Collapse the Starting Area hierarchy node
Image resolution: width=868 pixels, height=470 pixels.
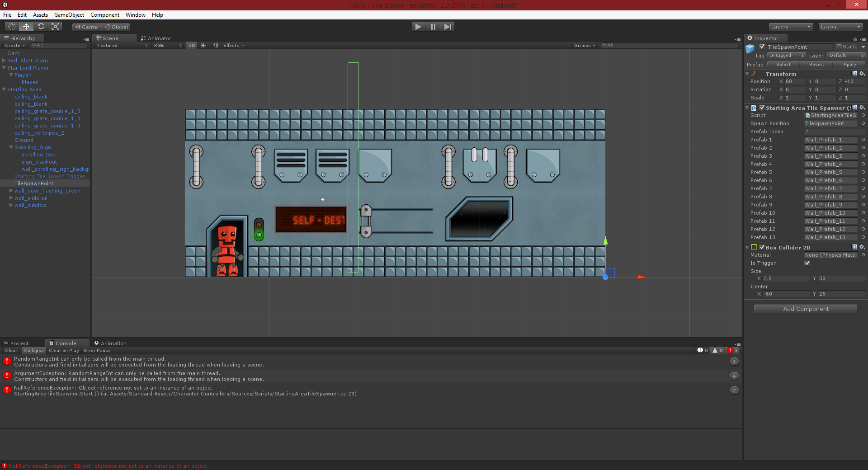point(4,89)
